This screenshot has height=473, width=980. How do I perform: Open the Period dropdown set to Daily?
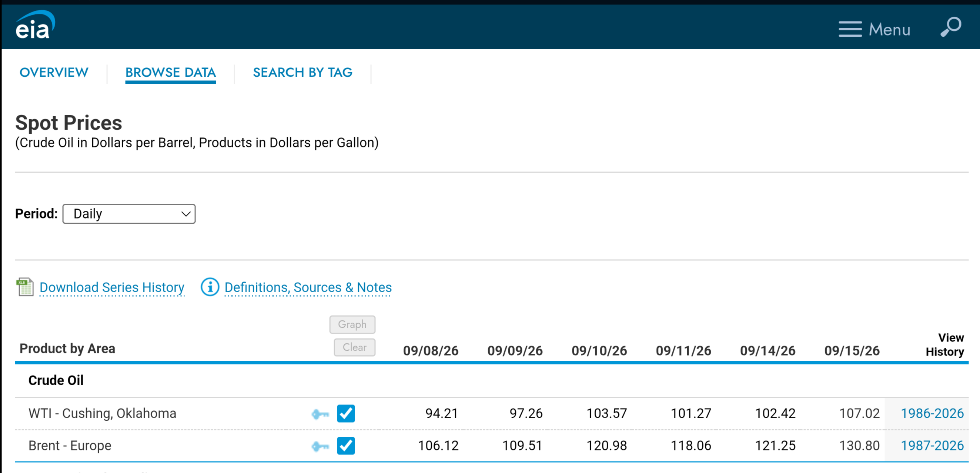(x=129, y=214)
